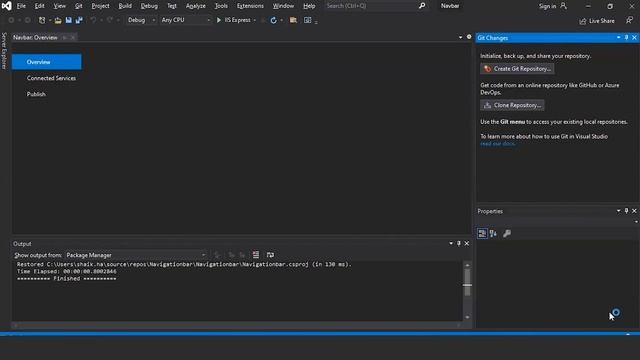640x360 pixels.
Task: Click the Navigate Backward toolbar icon
Action: click(x=11, y=20)
